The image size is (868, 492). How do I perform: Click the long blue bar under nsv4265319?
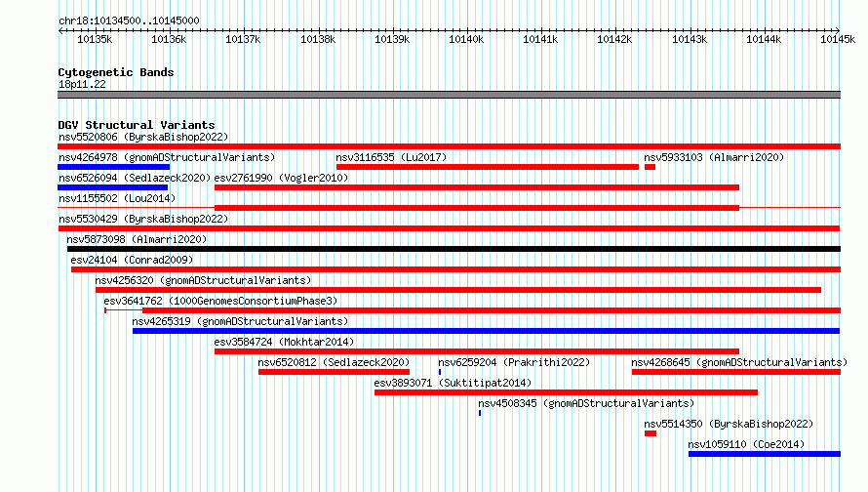[486, 331]
